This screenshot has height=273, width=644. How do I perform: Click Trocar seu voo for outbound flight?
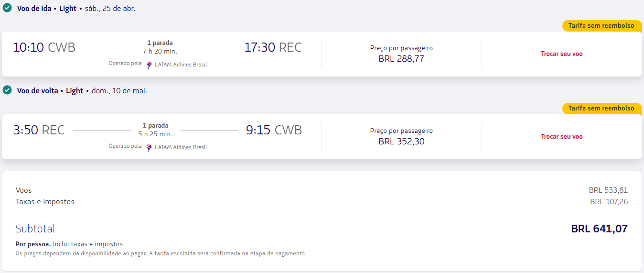point(561,54)
